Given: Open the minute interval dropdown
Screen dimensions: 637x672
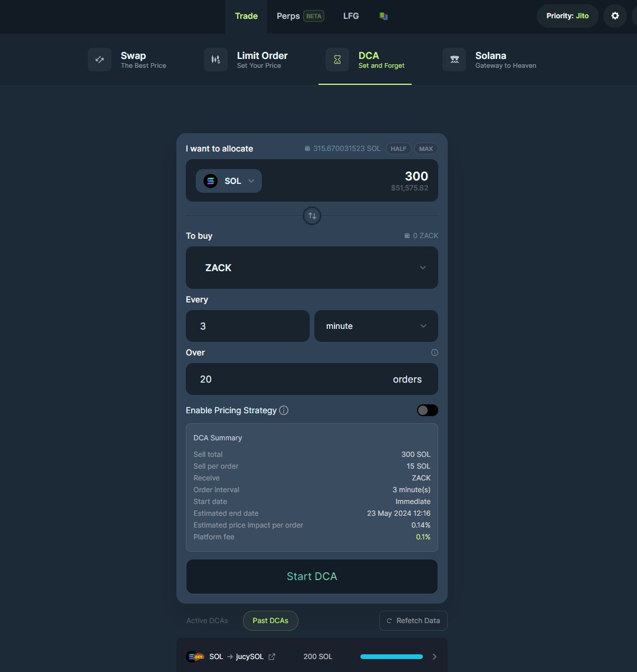Looking at the screenshot, I should 376,326.
